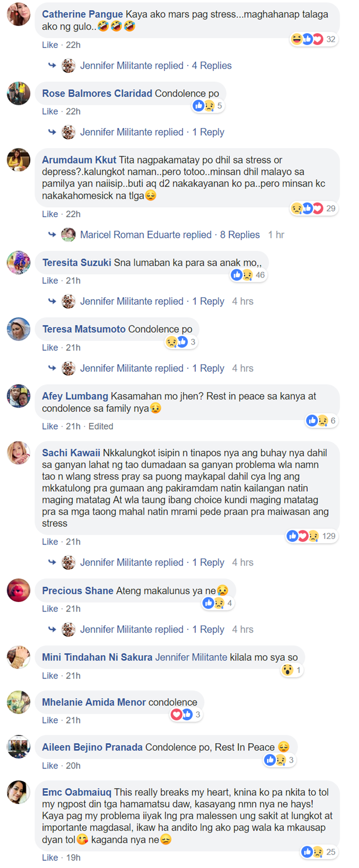Like Sachi Kawaii's comment
This screenshot has width=359, height=868.
[50, 542]
